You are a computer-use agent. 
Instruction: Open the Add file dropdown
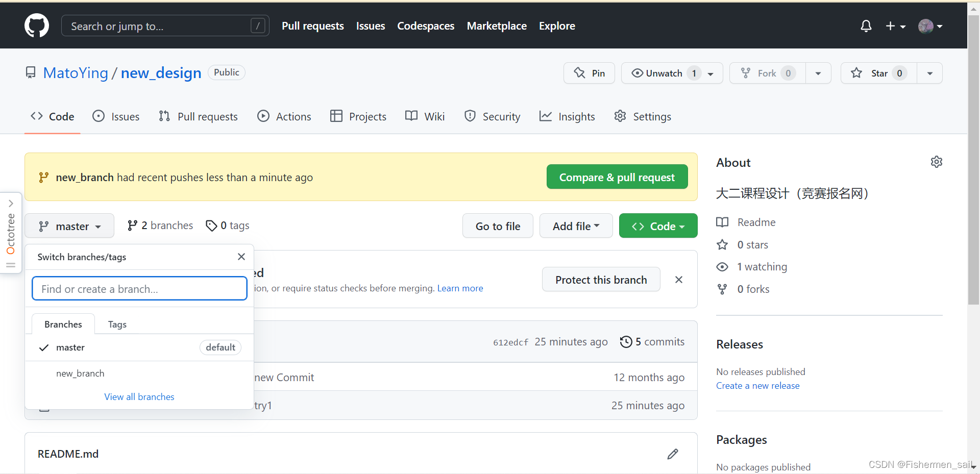[576, 226]
